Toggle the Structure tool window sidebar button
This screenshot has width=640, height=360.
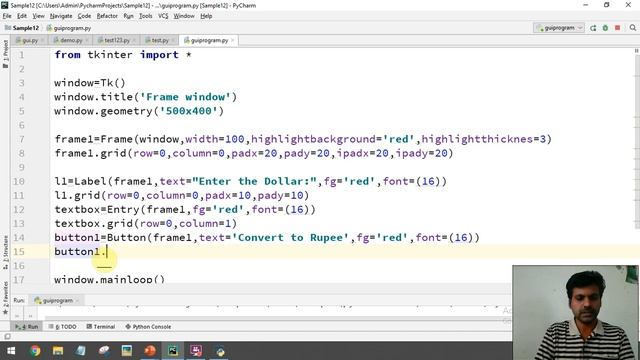coord(5,252)
